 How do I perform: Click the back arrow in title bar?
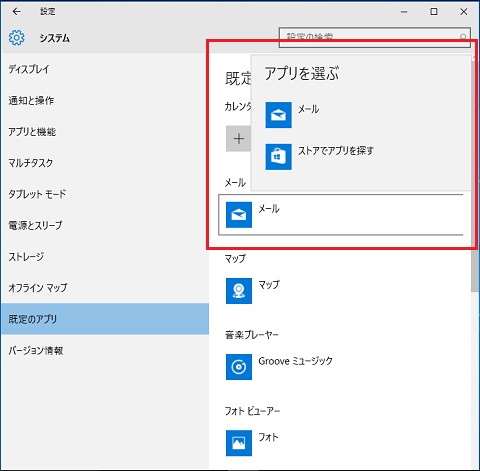tap(16, 12)
